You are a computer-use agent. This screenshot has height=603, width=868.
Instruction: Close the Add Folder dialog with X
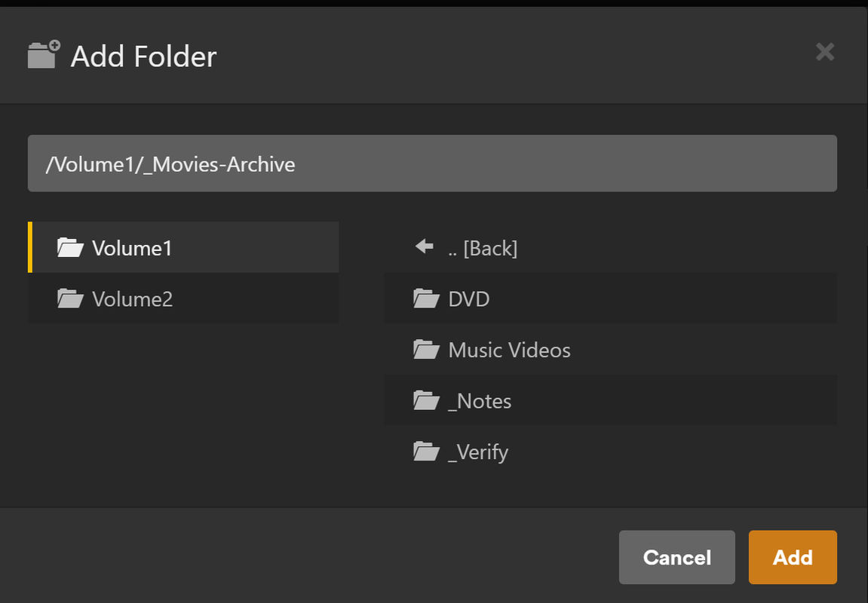click(825, 52)
